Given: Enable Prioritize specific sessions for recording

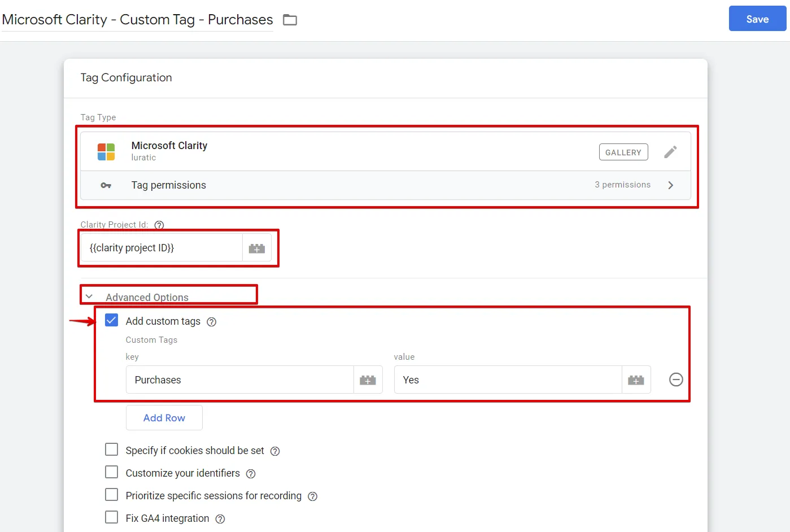Looking at the screenshot, I should pyautogui.click(x=112, y=495).
